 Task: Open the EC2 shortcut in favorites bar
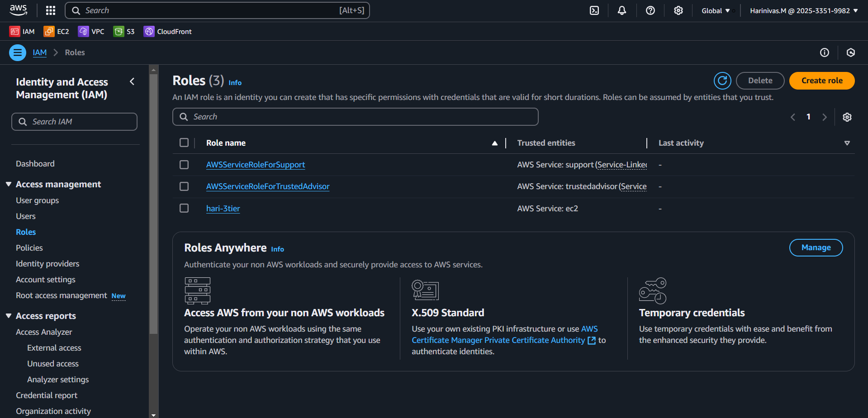[x=57, y=31]
